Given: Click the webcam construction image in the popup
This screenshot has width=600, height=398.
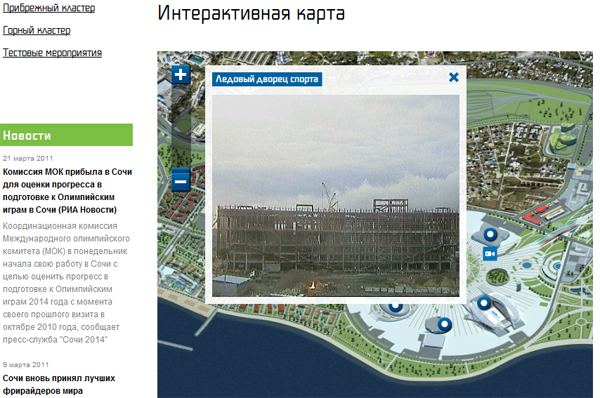Looking at the screenshot, I should coord(336,196).
